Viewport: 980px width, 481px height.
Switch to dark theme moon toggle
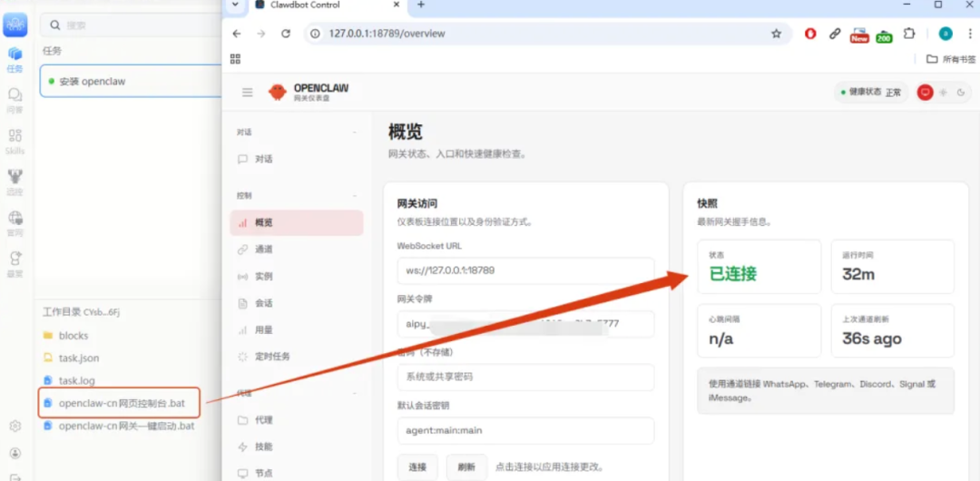coord(961,92)
